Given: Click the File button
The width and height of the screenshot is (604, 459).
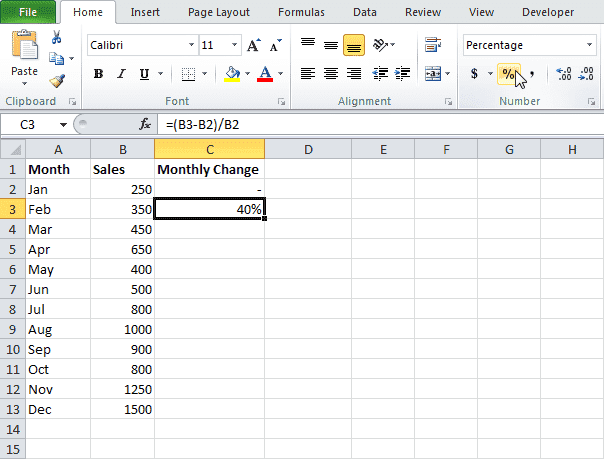Looking at the screenshot, I should [27, 12].
